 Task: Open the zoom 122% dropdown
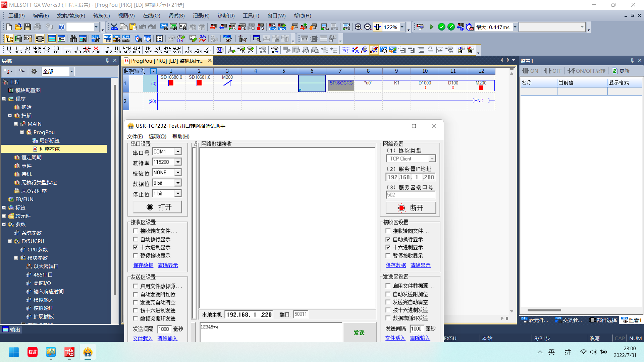click(402, 27)
